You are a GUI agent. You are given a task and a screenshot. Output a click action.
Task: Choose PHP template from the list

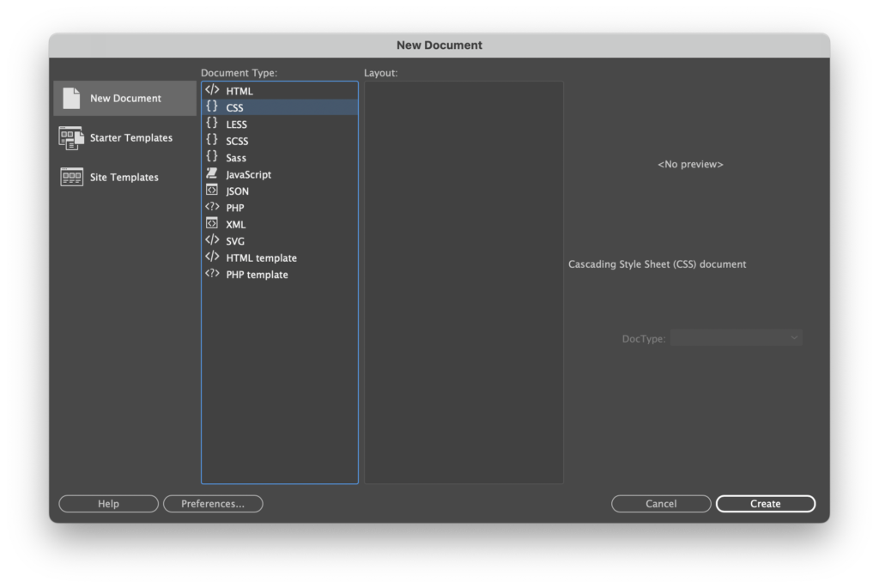(x=257, y=275)
